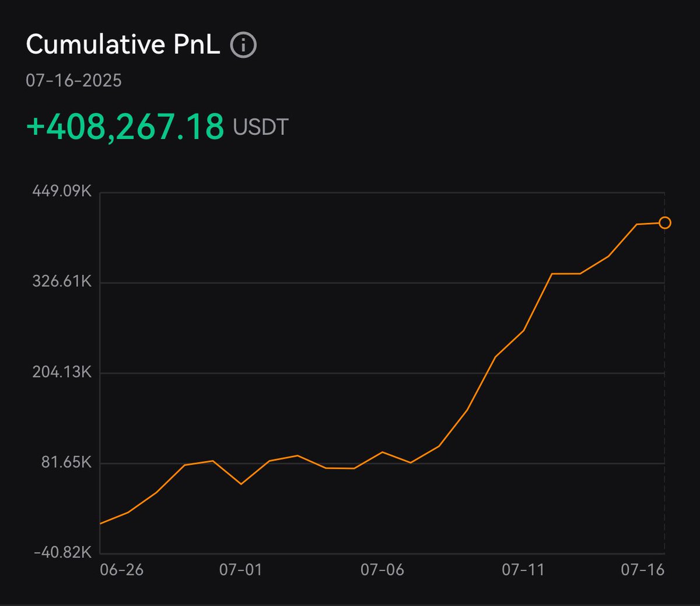Click the '326.61K' y-axis label
The width and height of the screenshot is (700, 606).
62,281
